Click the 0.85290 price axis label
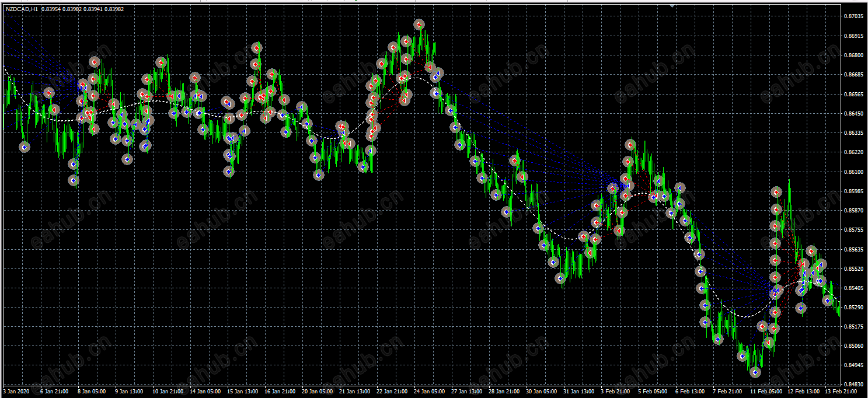The image size is (868, 398). pos(855,307)
